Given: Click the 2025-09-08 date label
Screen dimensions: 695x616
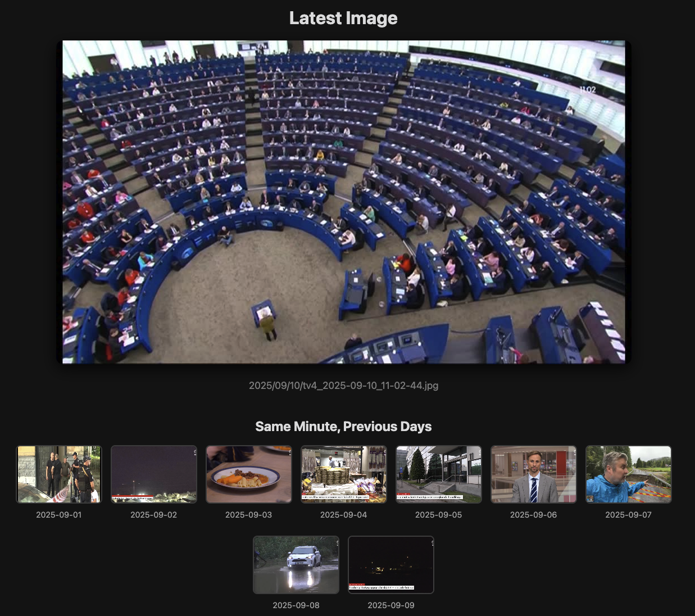Looking at the screenshot, I should 296,605.
